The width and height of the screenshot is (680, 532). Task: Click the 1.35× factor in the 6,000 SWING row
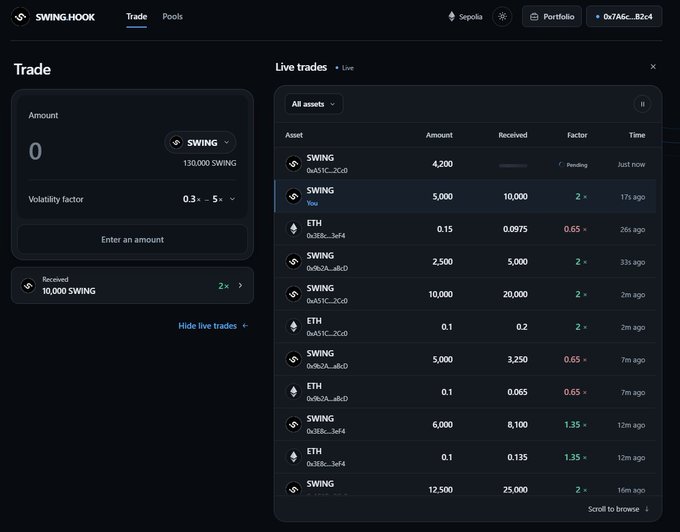[x=575, y=424]
